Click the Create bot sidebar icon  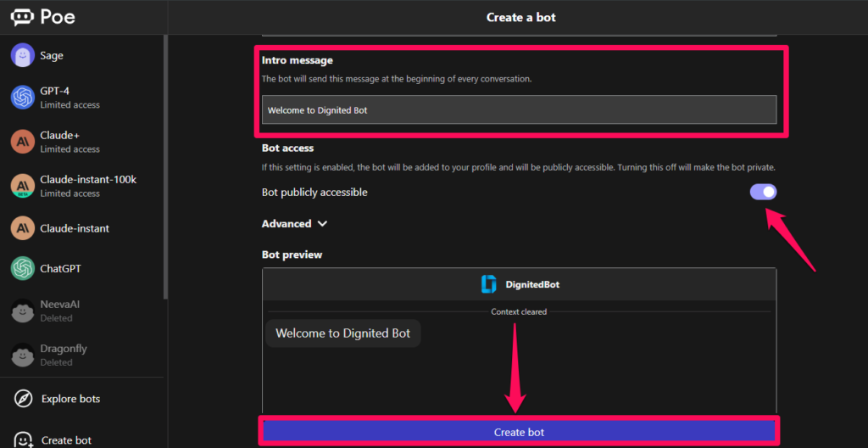coord(23,440)
